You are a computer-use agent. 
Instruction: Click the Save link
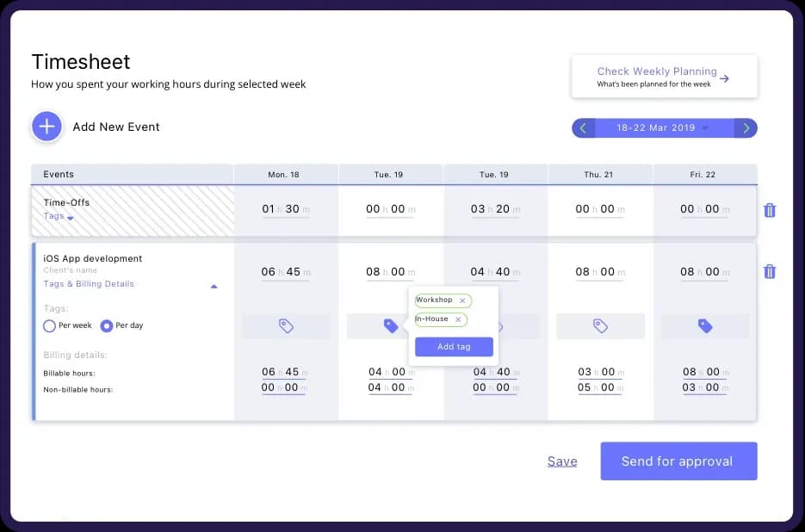coord(562,461)
